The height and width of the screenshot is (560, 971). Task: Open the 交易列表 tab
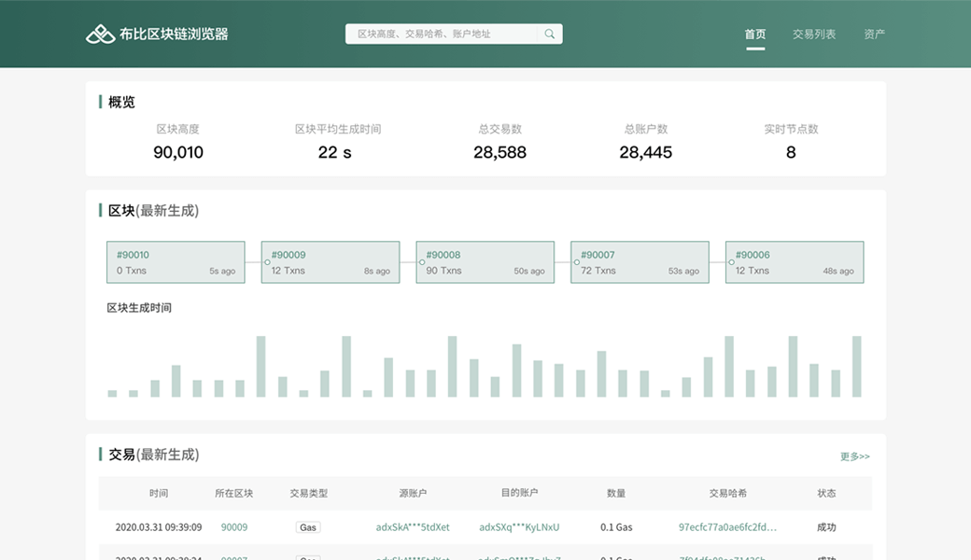814,35
